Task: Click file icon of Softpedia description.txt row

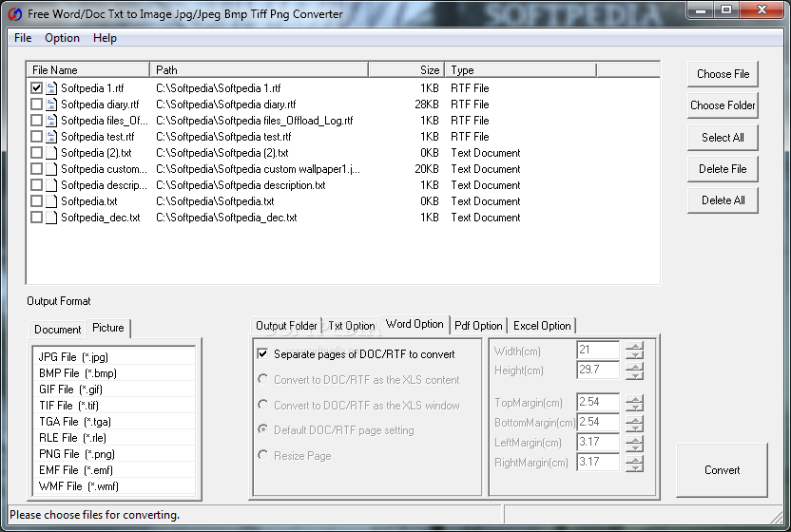Action: [x=51, y=185]
